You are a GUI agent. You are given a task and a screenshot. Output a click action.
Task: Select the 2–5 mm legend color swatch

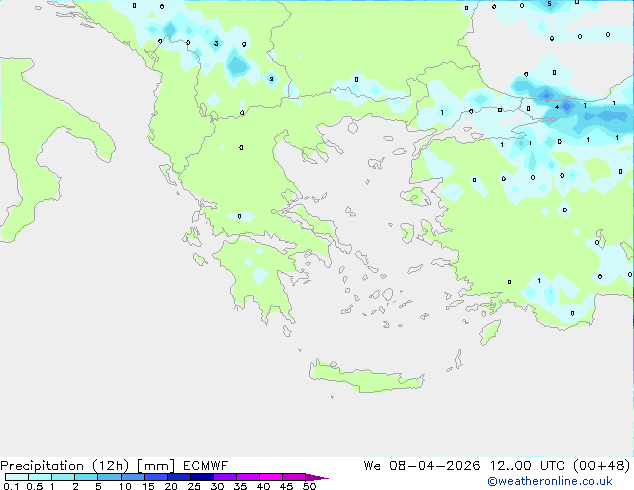pos(86,477)
